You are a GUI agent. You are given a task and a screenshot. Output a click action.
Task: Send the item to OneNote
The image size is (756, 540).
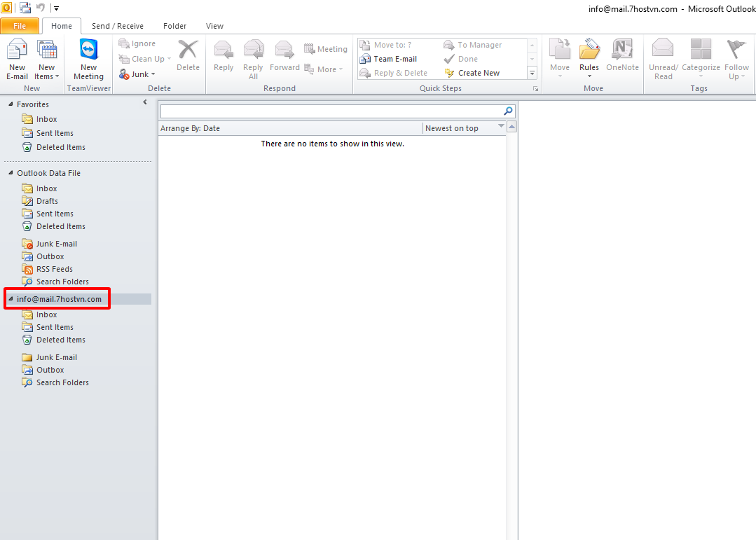pyautogui.click(x=622, y=56)
